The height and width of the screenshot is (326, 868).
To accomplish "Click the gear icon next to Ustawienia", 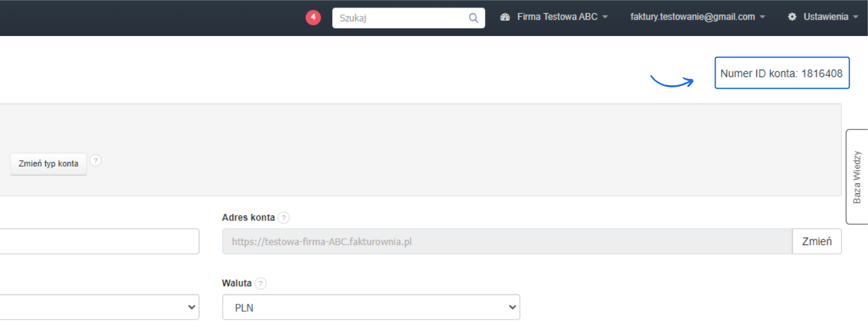I will (x=792, y=17).
